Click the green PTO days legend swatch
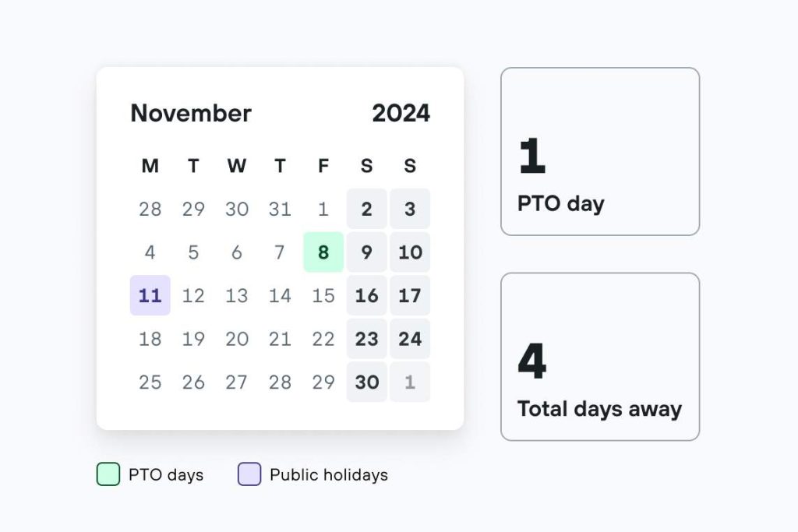Screen dimensions: 798x532 [108, 474]
